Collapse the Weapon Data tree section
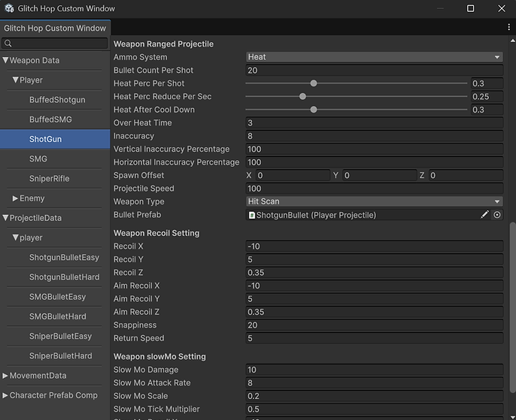The image size is (516, 420). coord(6,61)
